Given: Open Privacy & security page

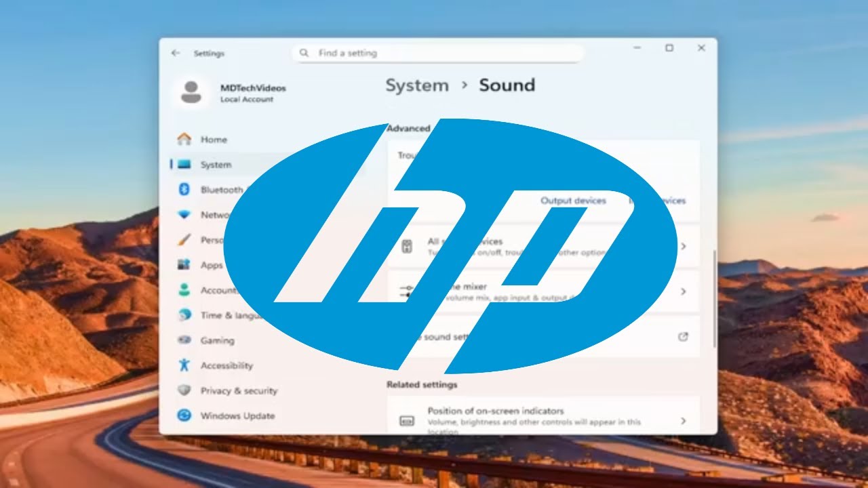Looking at the screenshot, I should click(x=239, y=390).
